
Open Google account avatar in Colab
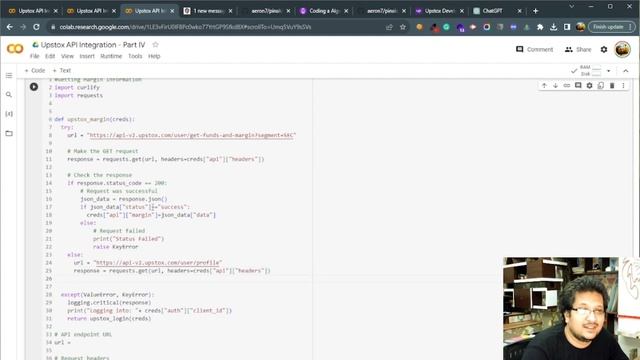(622, 49)
